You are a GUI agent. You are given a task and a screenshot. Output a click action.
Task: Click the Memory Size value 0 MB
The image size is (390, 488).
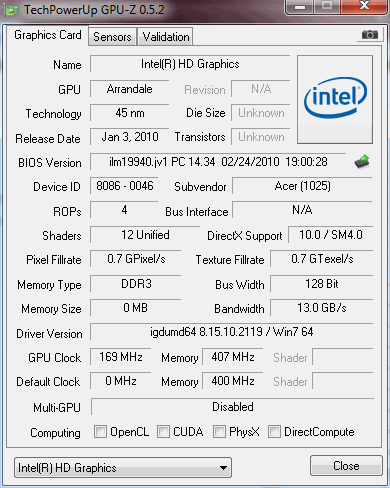coord(136,308)
